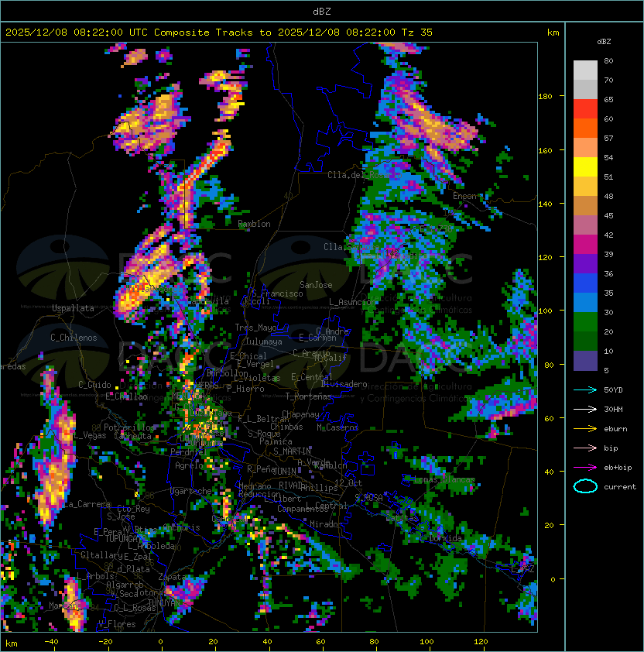644x652 pixels.
Task: Click the 'SanJose' map label
Action: click(316, 285)
